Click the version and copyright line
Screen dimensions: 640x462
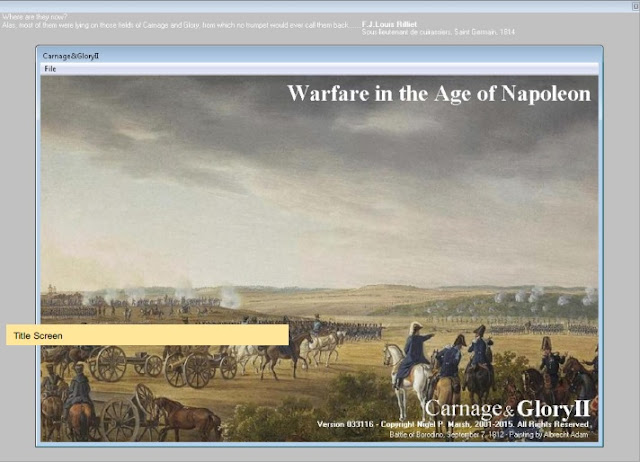pyautogui.click(x=454, y=424)
